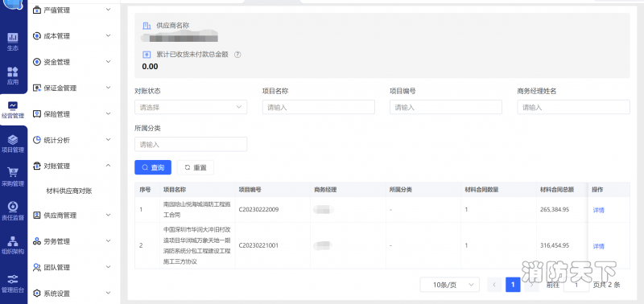Select 材料供应商对账 submenu item
Viewport: 644px width, 304px height.
[69, 191]
